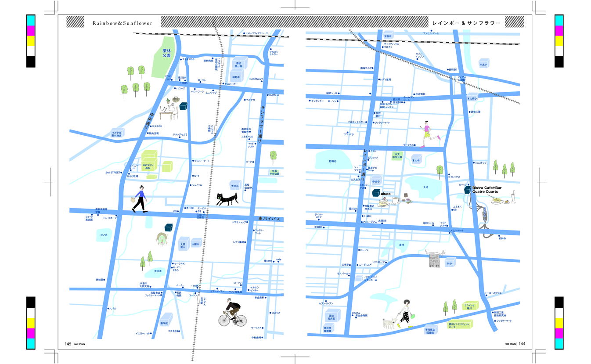Screen dimensions: 591x364
Task: Select the セント・ソフィアチャーチ label
Action: pos(256,33)
